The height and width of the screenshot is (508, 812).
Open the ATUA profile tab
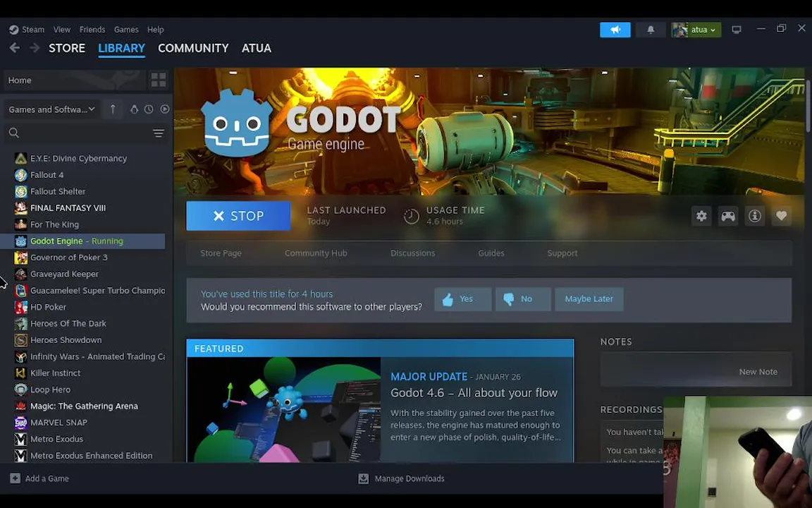tap(257, 48)
